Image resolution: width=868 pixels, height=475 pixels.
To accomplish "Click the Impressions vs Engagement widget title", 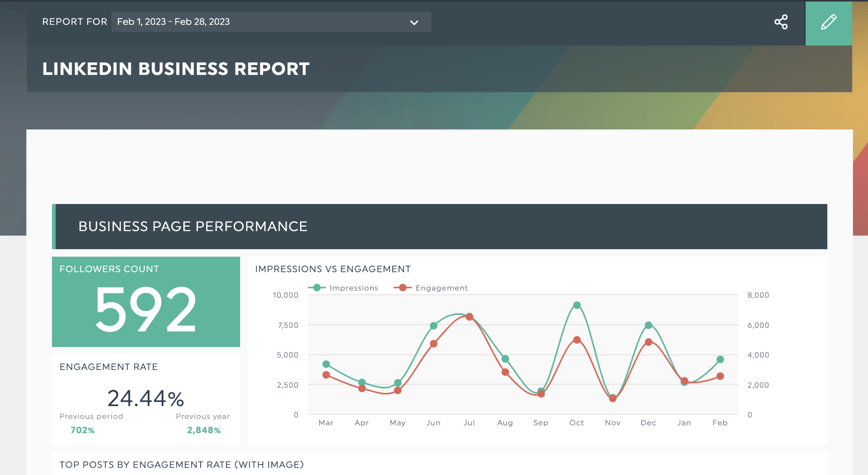I will coord(333,269).
